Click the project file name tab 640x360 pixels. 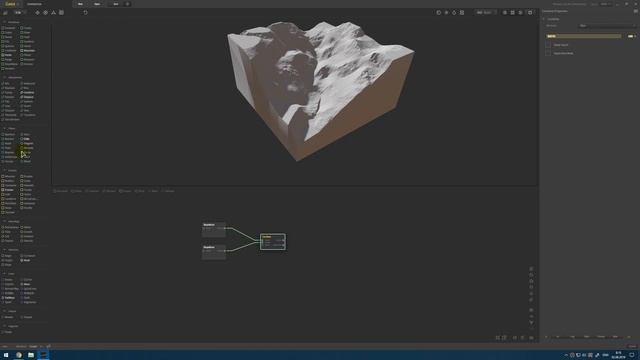pos(34,4)
